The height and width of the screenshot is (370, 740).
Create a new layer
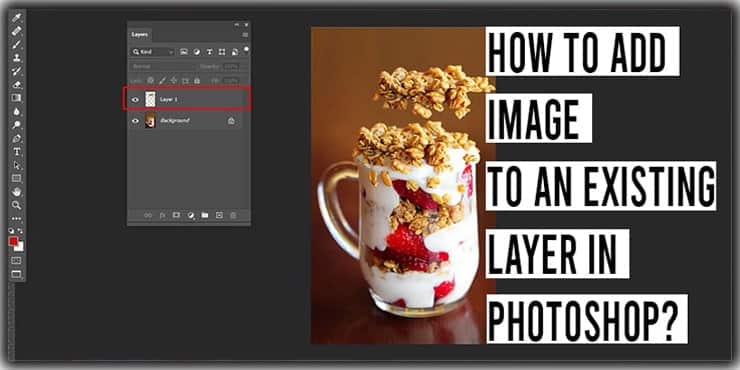coord(219,215)
